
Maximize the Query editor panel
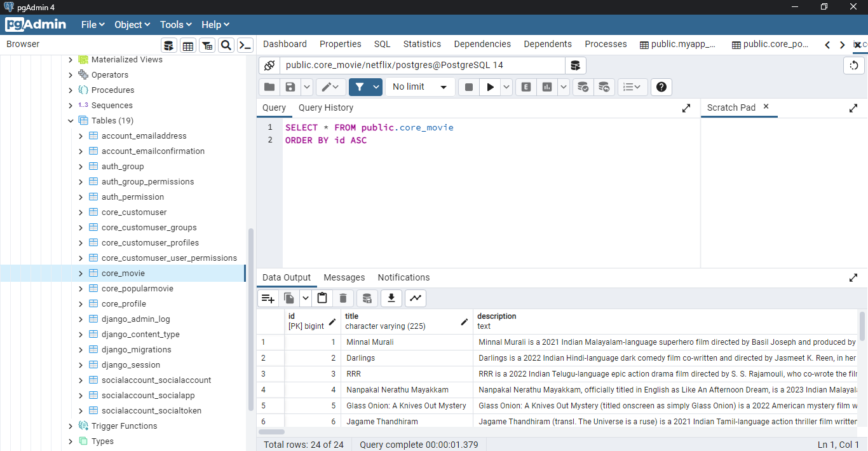pos(686,108)
